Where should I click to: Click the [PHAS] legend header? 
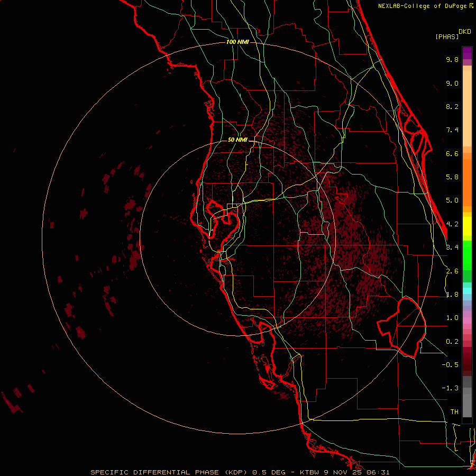point(447,36)
